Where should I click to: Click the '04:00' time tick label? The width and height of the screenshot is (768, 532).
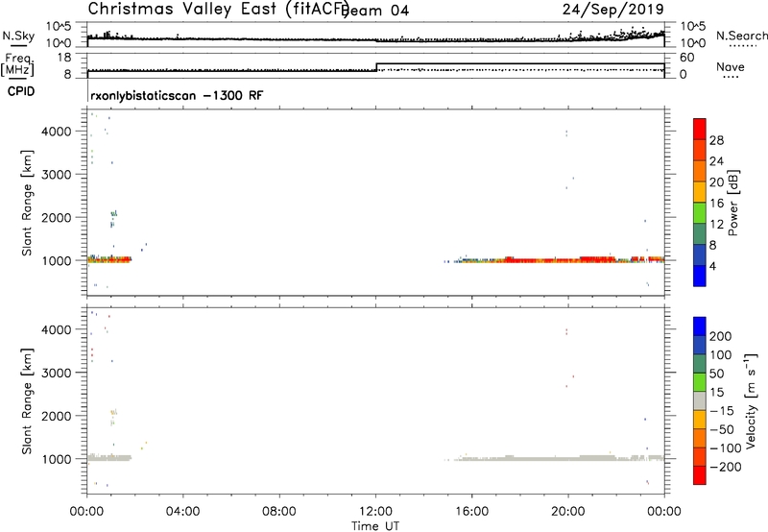(x=182, y=512)
